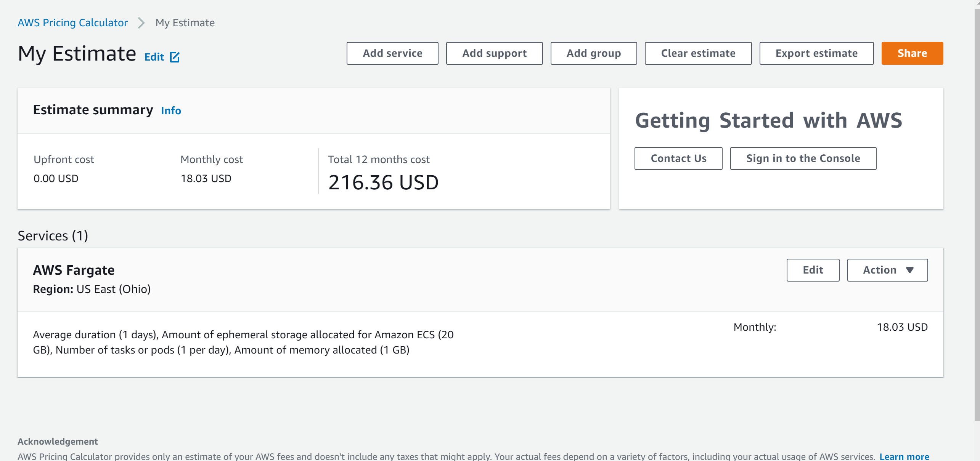Select the My Estimate breadcrumb text

tap(185, 23)
